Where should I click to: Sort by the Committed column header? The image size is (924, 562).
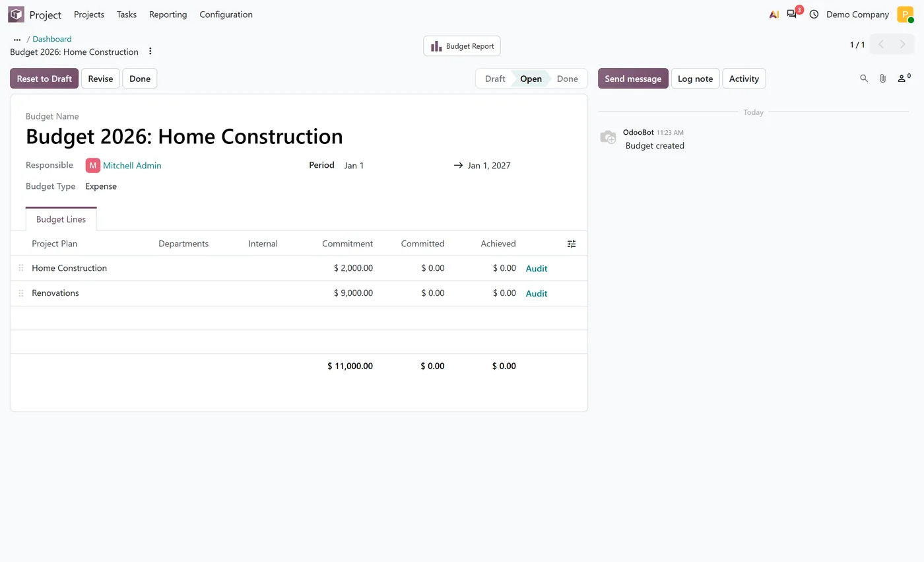pos(422,244)
